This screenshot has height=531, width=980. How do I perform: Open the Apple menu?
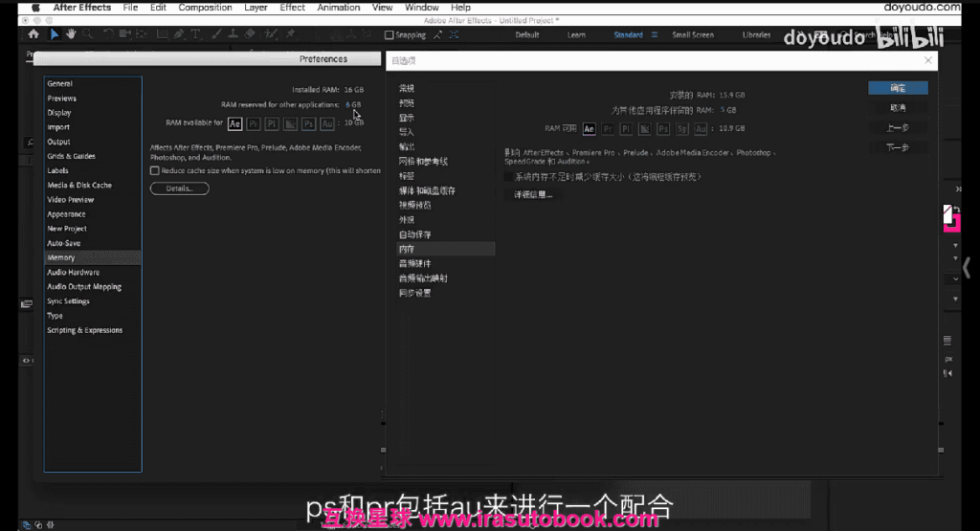pos(35,8)
